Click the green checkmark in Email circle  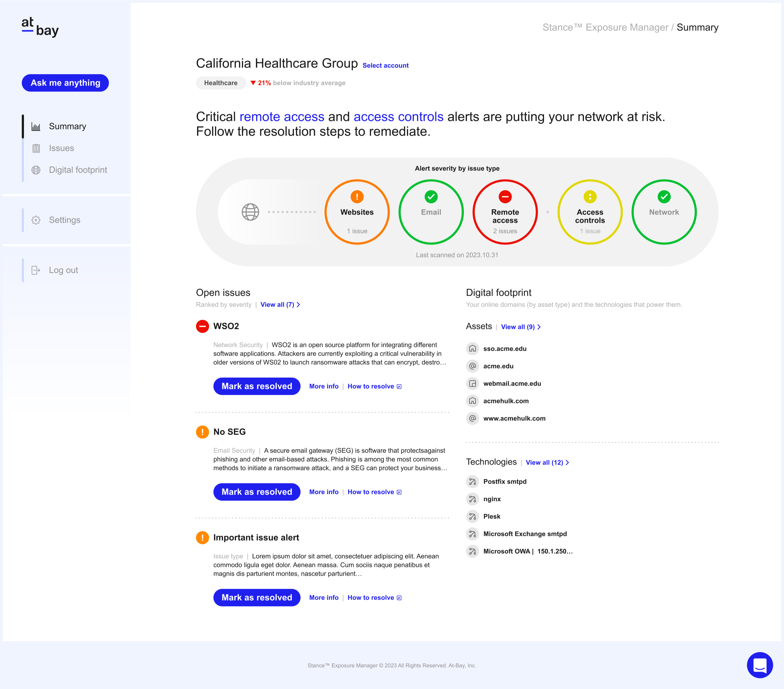point(431,197)
